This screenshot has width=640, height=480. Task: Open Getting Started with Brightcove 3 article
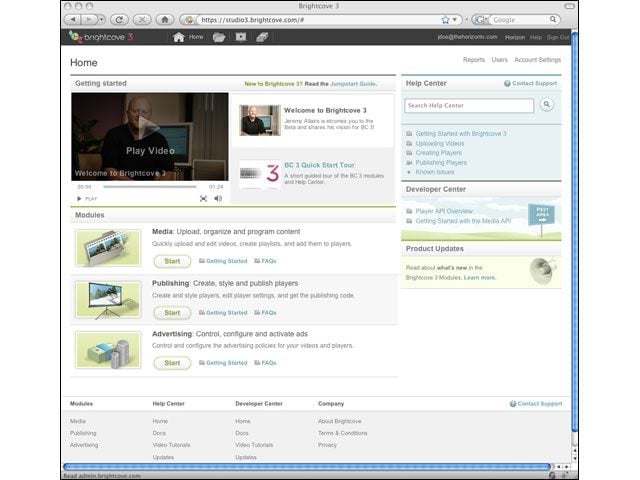pyautogui.click(x=460, y=133)
